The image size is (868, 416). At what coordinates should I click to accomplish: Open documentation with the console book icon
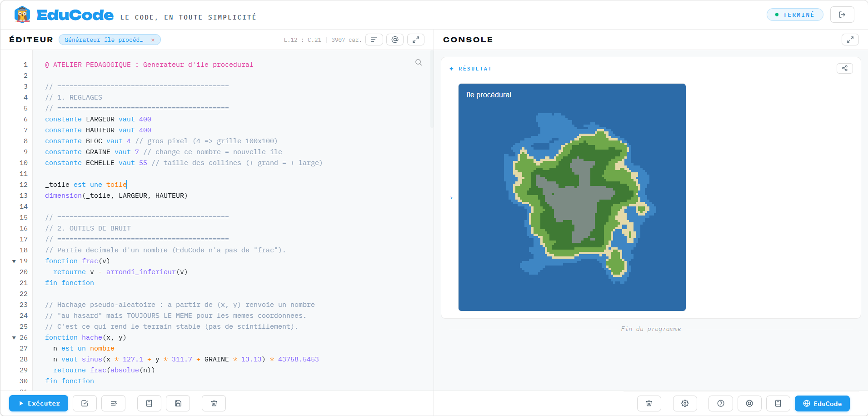[778, 403]
